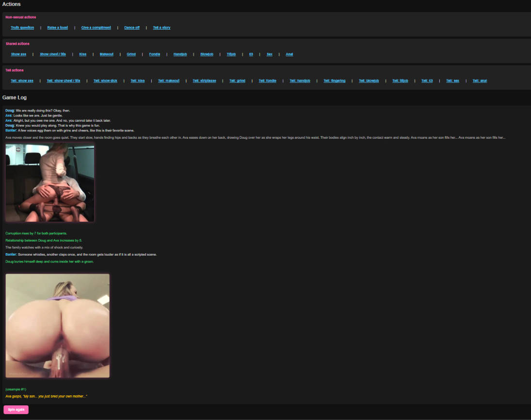Select Makeout in Shared actions
The height and width of the screenshot is (420, 531).
(107, 54)
